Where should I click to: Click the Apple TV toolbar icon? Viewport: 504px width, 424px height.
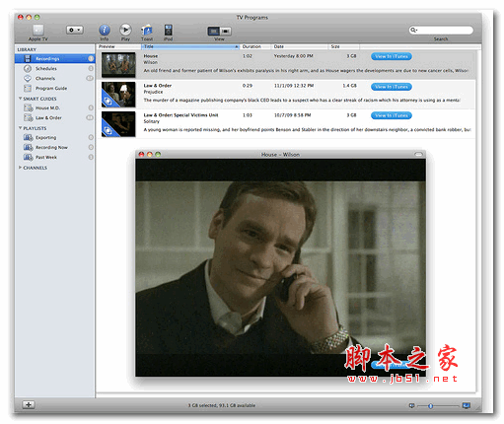(38, 30)
